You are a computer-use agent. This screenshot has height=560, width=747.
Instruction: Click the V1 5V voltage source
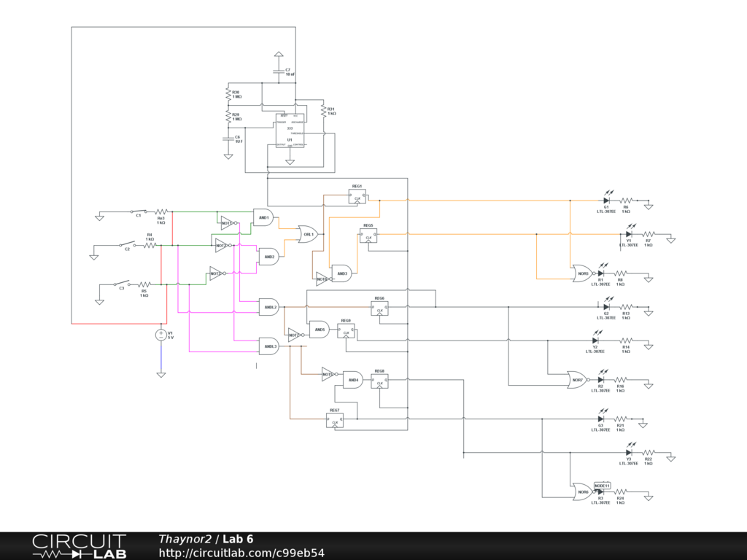[161, 335]
